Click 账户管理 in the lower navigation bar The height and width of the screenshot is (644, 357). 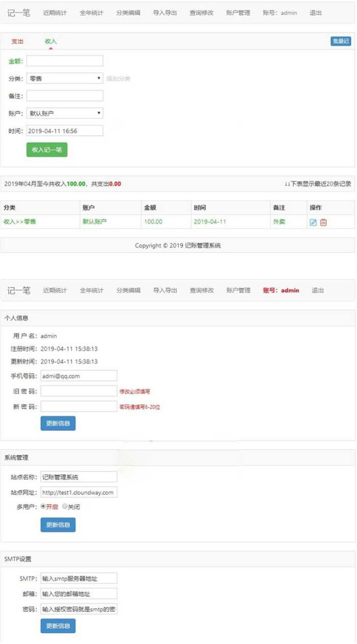238,290
